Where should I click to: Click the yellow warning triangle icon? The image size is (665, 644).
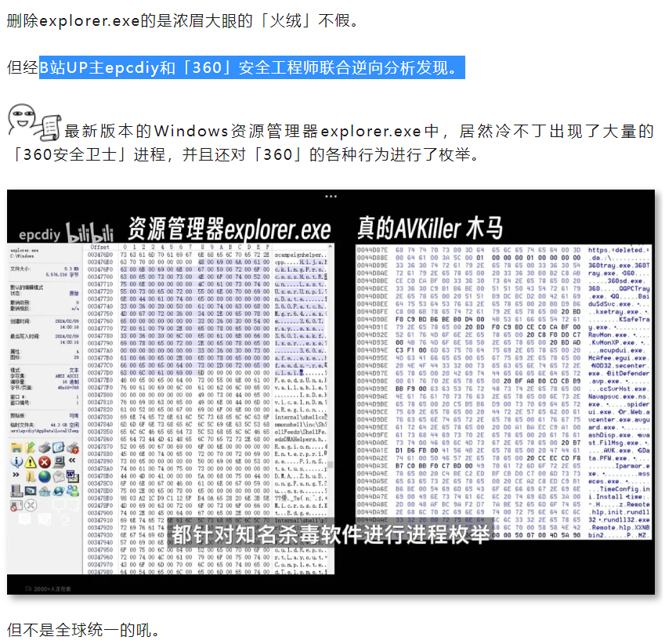point(31,461)
